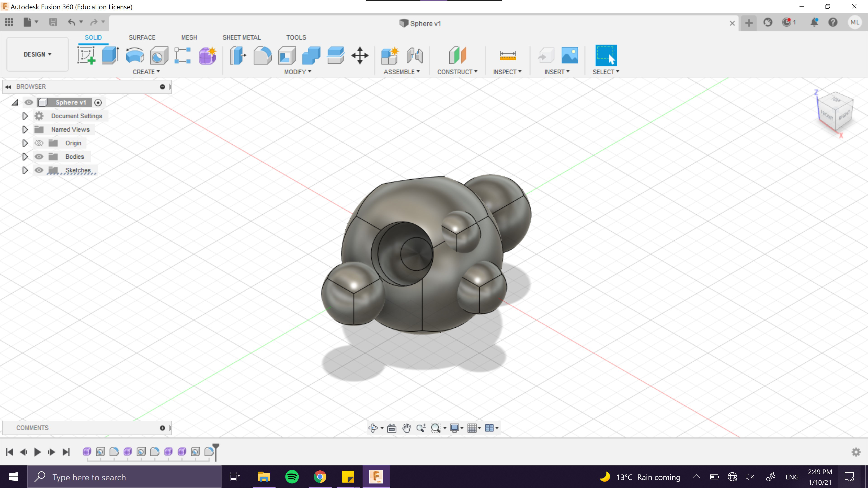Image resolution: width=868 pixels, height=488 pixels.
Task: Open the CONSTRUCT dropdown menu
Action: coord(457,72)
